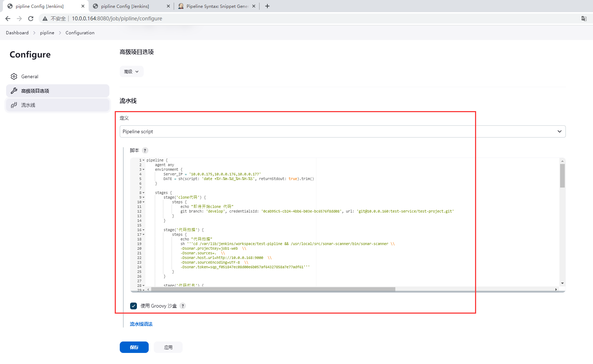Select 高级项目选项 in the Configure sidebar
This screenshot has height=364, width=593.
tap(58, 91)
